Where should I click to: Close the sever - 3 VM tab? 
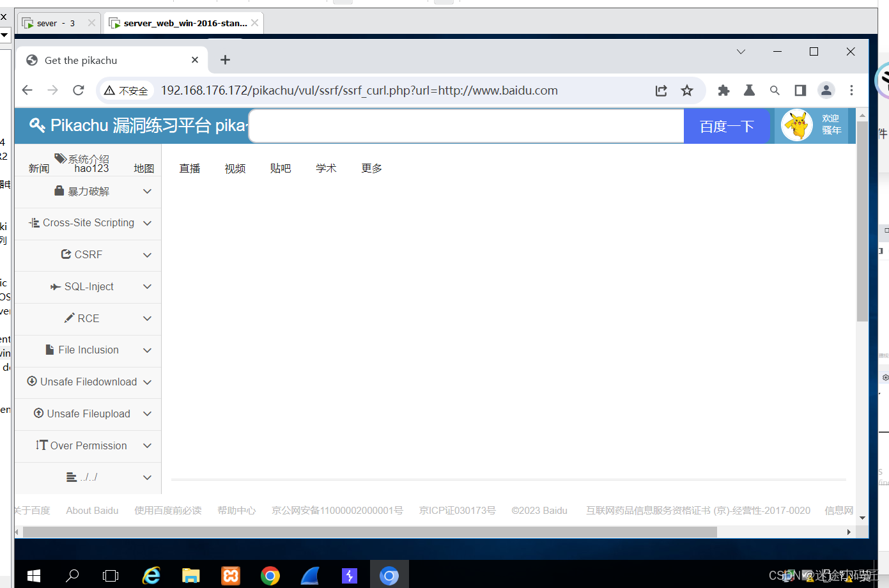point(91,23)
